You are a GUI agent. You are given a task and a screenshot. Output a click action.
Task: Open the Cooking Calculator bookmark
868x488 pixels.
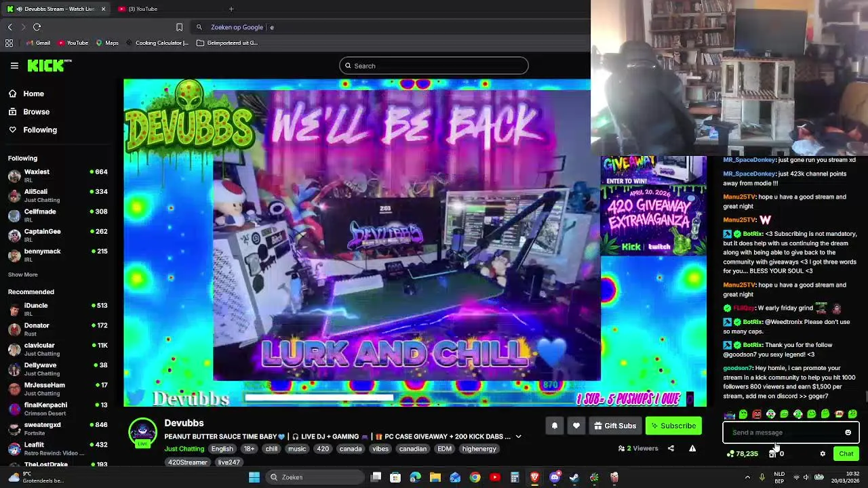click(x=157, y=43)
